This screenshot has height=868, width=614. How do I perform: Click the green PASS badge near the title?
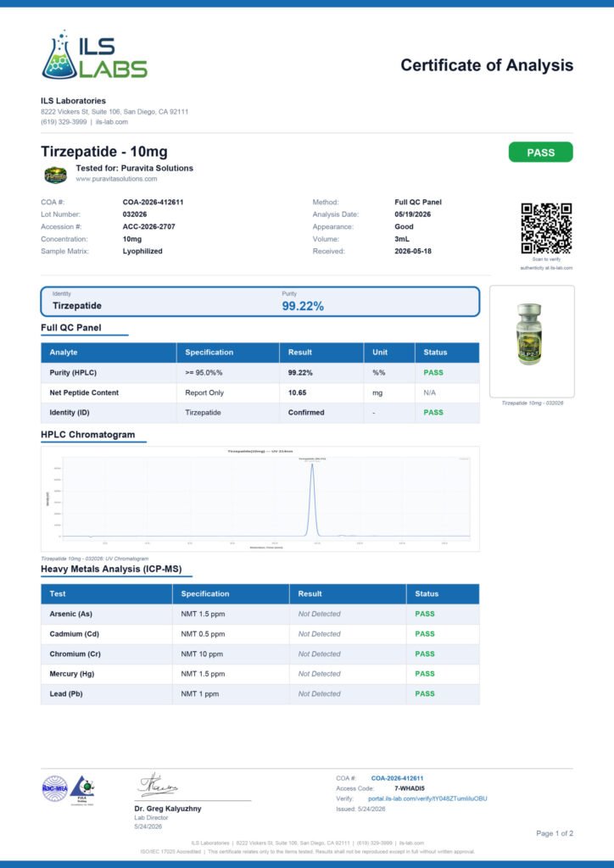pyautogui.click(x=540, y=153)
